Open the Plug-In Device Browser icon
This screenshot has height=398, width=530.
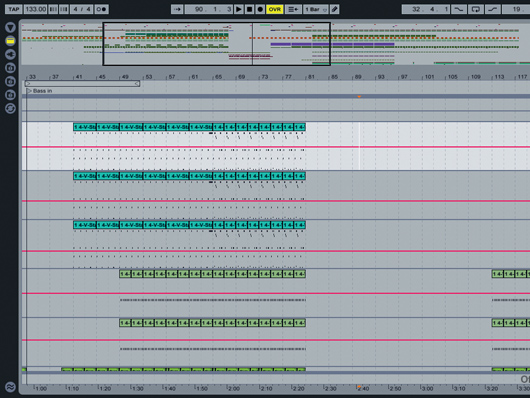[10, 54]
